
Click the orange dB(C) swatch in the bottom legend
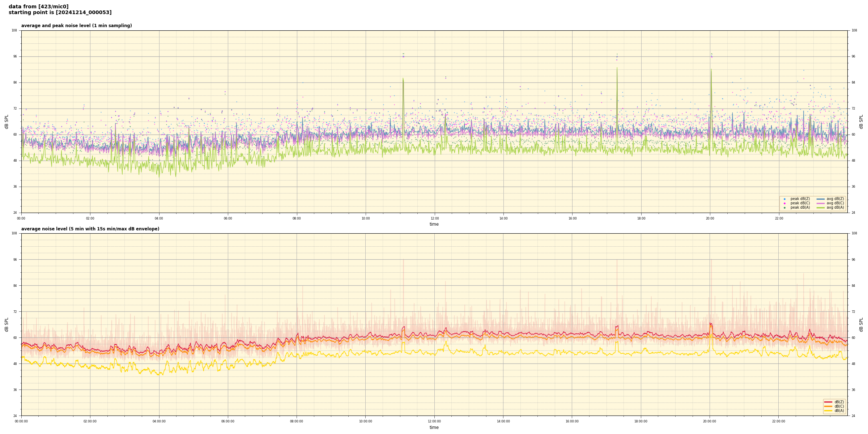point(828,406)
